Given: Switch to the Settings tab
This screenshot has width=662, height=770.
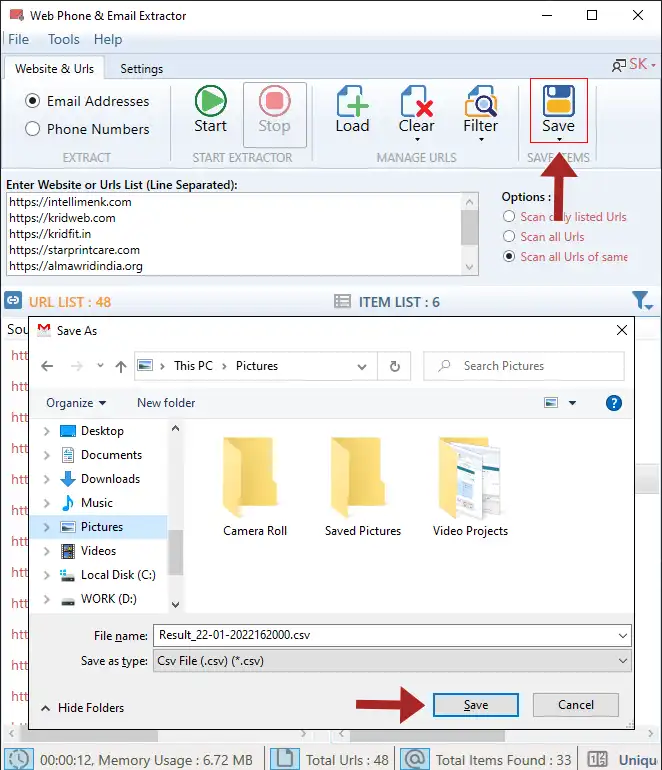Looking at the screenshot, I should pos(141,69).
